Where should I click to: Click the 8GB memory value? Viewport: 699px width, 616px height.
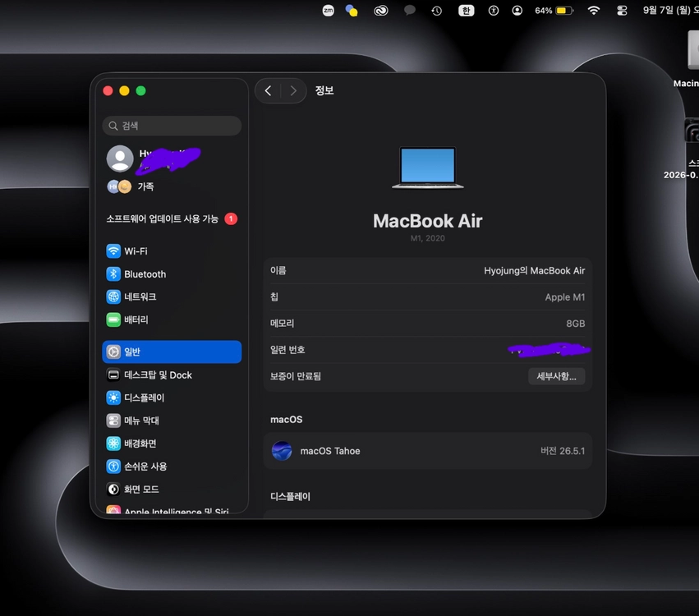click(575, 324)
